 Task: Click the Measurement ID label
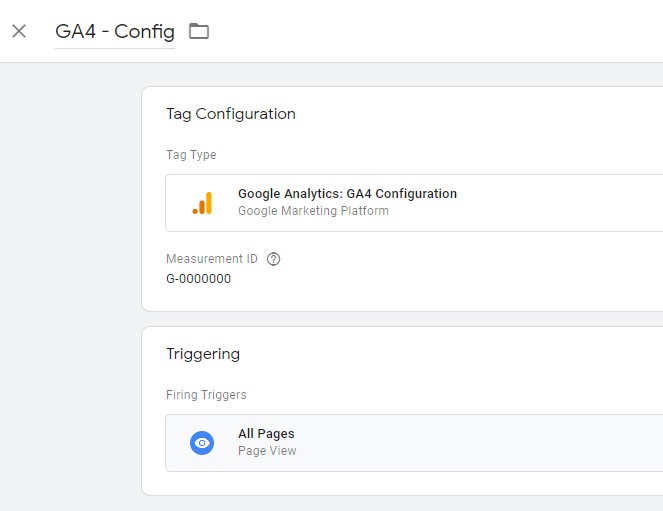point(212,259)
